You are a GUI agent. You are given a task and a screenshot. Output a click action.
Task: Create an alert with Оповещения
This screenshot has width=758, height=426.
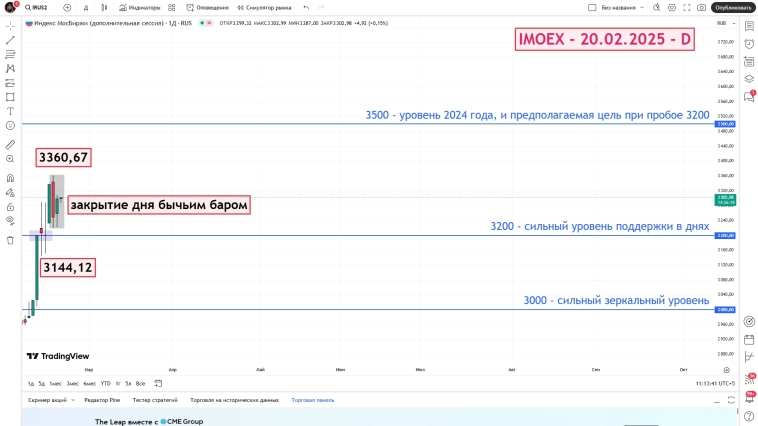tap(207, 8)
